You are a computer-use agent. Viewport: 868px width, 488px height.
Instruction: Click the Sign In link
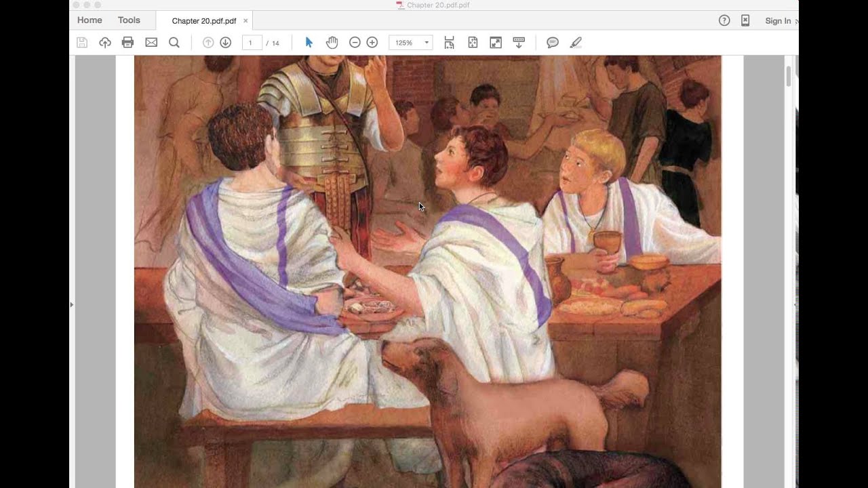[778, 21]
